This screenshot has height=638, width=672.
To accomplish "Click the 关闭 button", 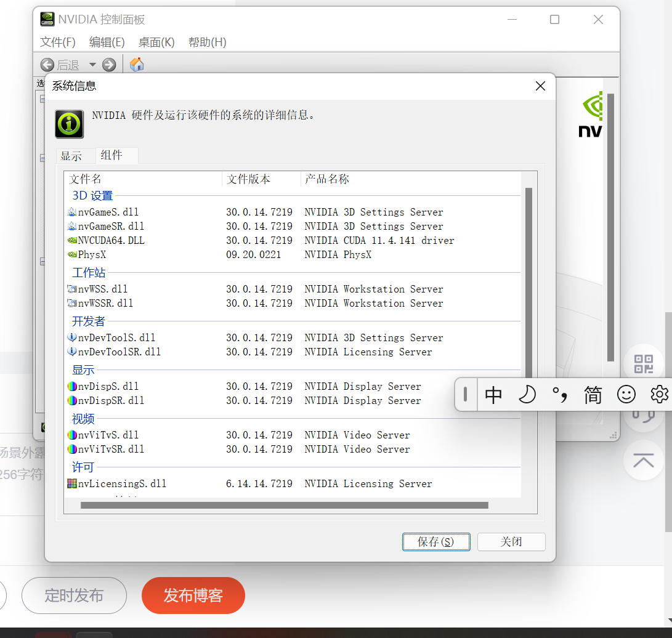I will tap(511, 541).
